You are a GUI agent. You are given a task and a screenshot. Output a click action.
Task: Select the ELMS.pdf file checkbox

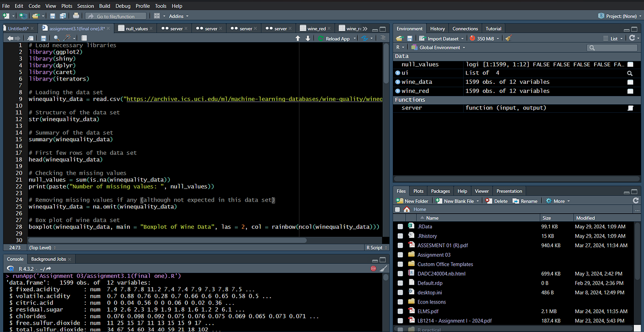point(400,311)
